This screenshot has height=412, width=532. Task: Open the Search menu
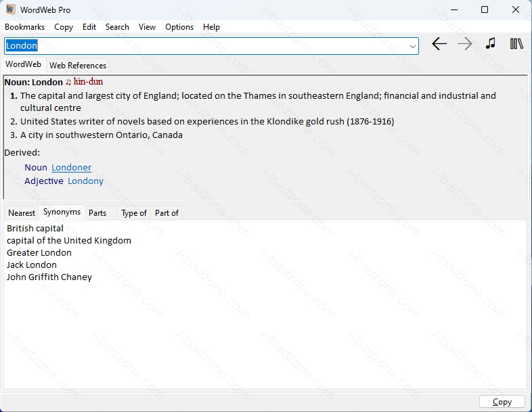[117, 27]
